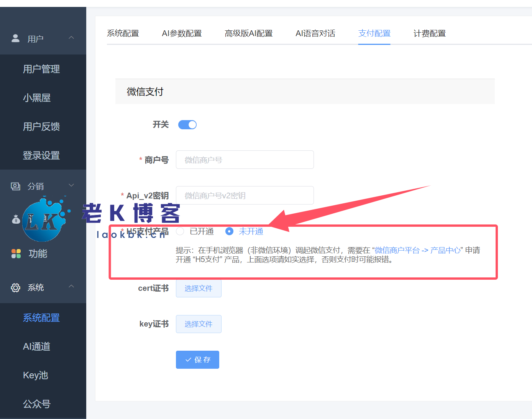Select the 未开通 radio option
This screenshot has height=419, width=532.
229,231
